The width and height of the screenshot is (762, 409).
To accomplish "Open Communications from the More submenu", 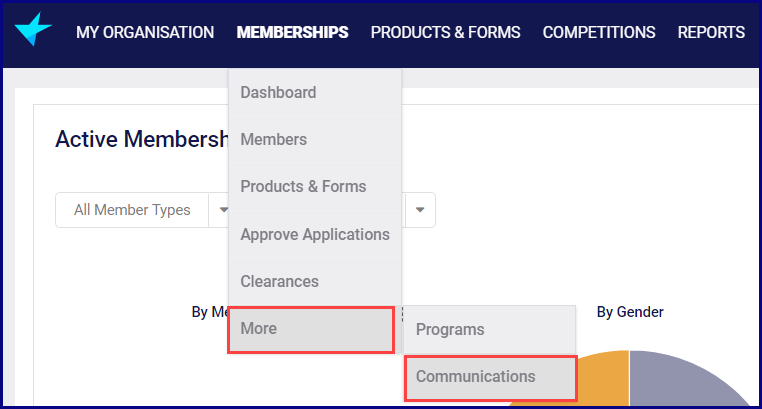I will [x=476, y=377].
